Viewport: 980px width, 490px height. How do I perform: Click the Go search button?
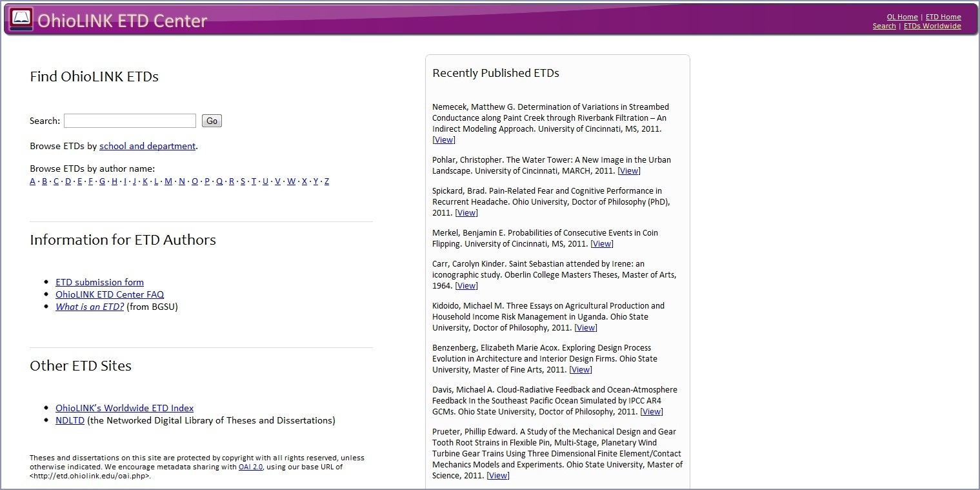click(211, 121)
